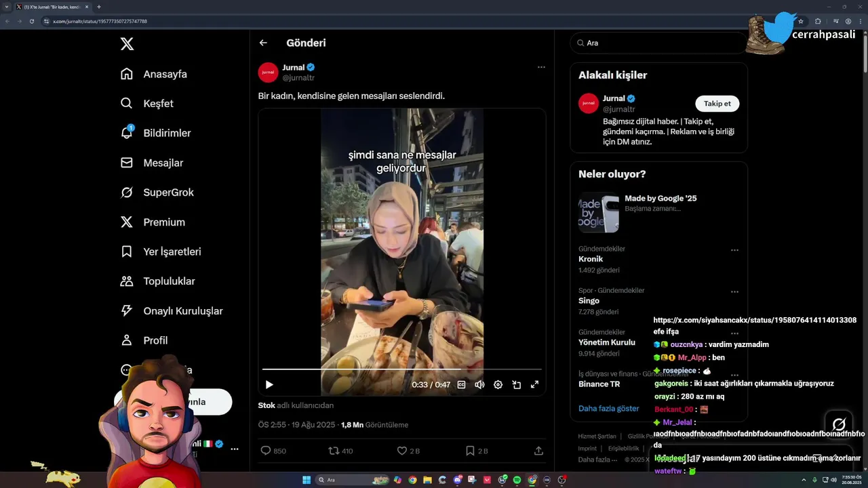Mute the video sound

(x=479, y=384)
